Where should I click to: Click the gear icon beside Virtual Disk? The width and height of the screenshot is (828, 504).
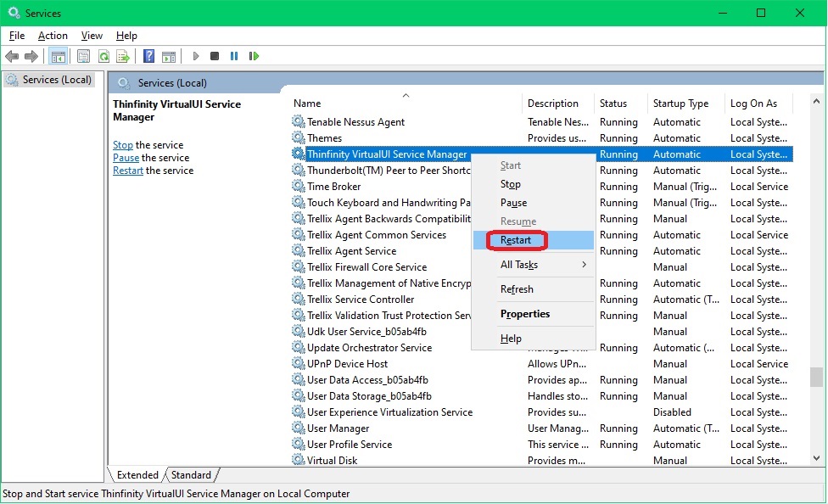pyautogui.click(x=299, y=460)
